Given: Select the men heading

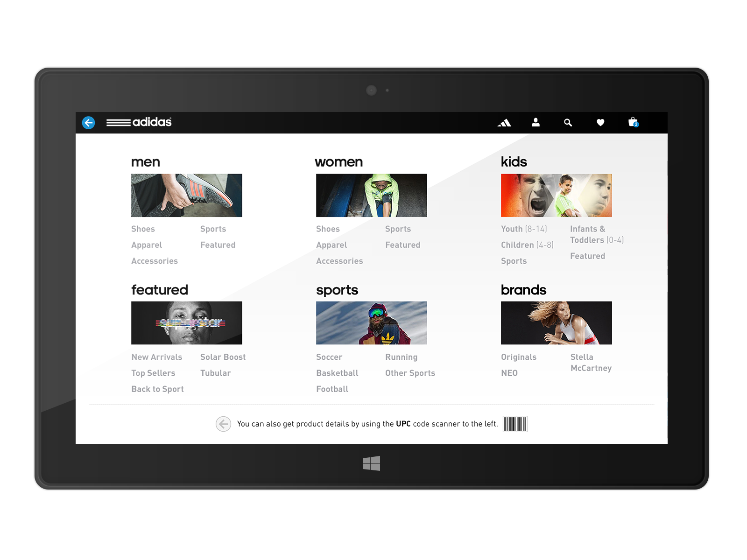Looking at the screenshot, I should (146, 162).
